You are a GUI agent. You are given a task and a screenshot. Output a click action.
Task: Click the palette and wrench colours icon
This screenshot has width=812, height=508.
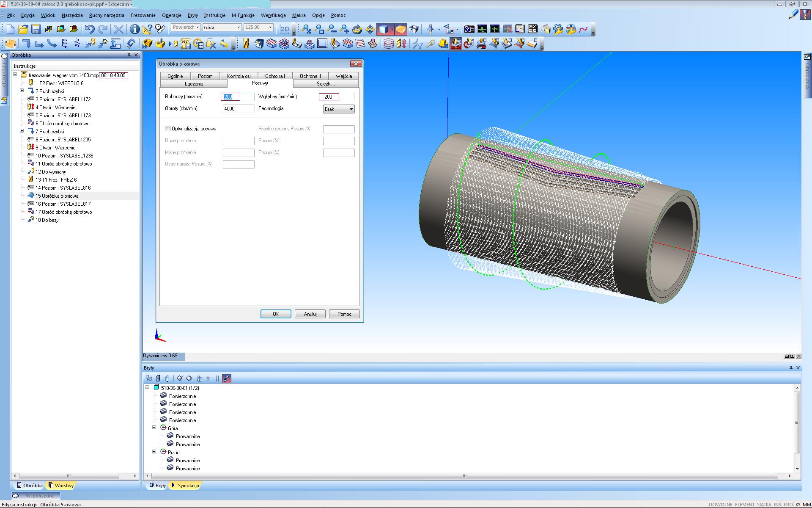571,29
